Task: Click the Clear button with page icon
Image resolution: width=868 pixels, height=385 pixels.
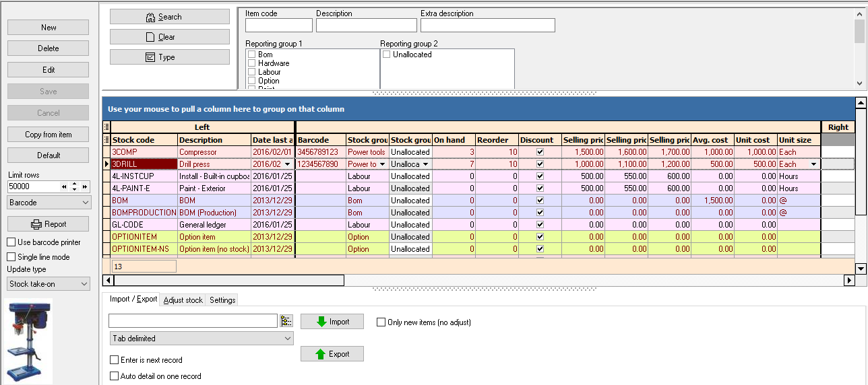Action: coord(169,37)
